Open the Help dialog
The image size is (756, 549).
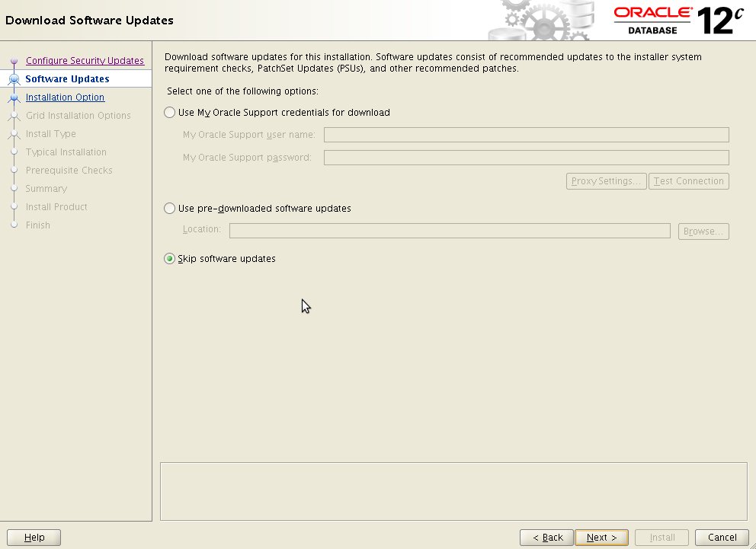(x=34, y=537)
